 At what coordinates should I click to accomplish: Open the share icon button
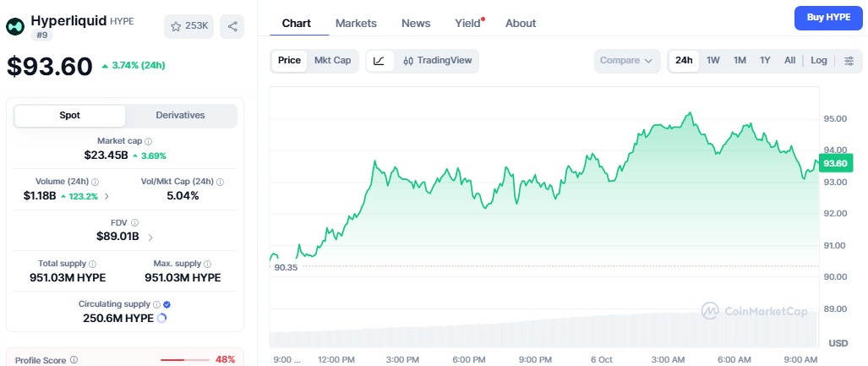pos(232,26)
